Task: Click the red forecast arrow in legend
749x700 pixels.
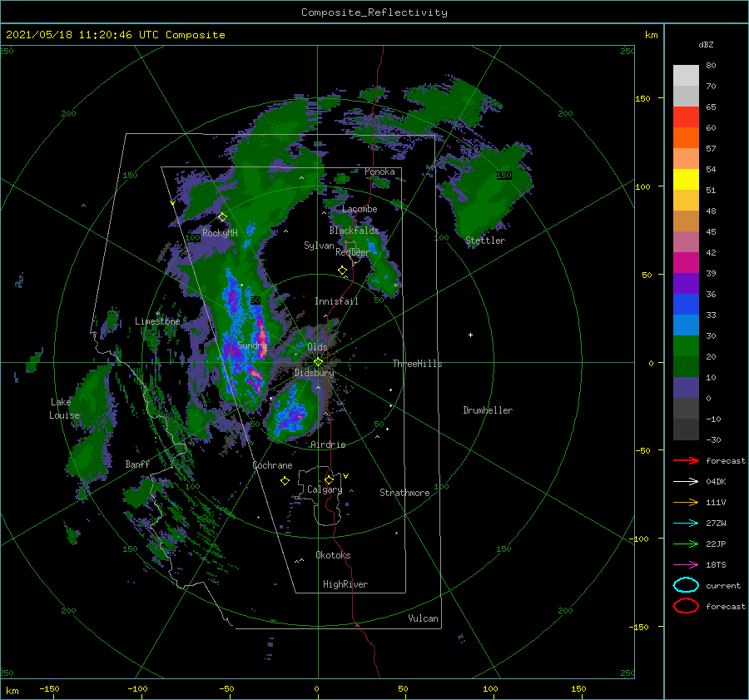Action: 686,460
